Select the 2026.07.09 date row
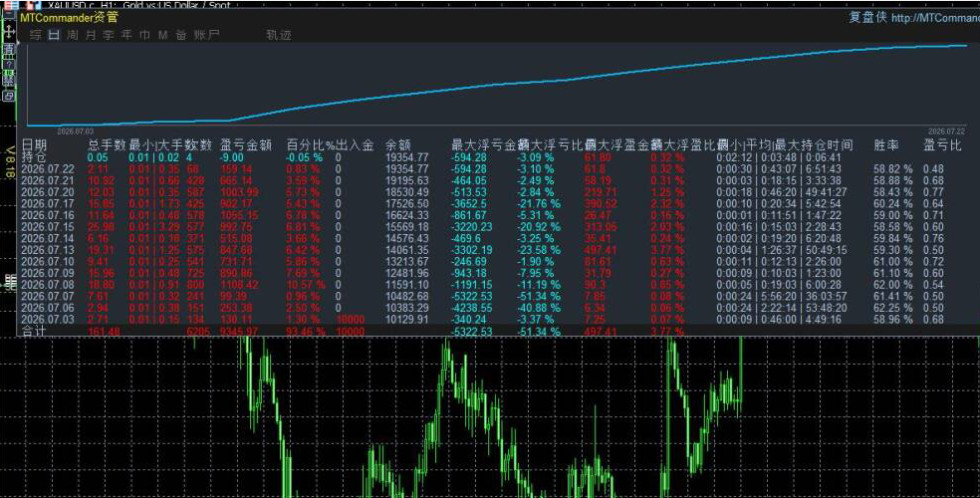The height and width of the screenshot is (498, 980). 48,273
